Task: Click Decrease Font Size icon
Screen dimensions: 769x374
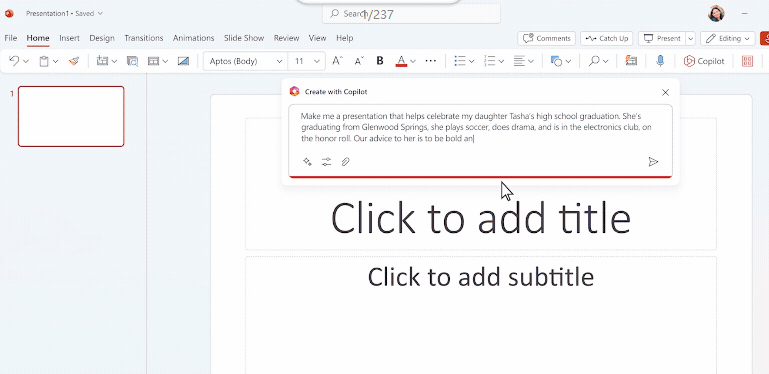Action: point(359,61)
